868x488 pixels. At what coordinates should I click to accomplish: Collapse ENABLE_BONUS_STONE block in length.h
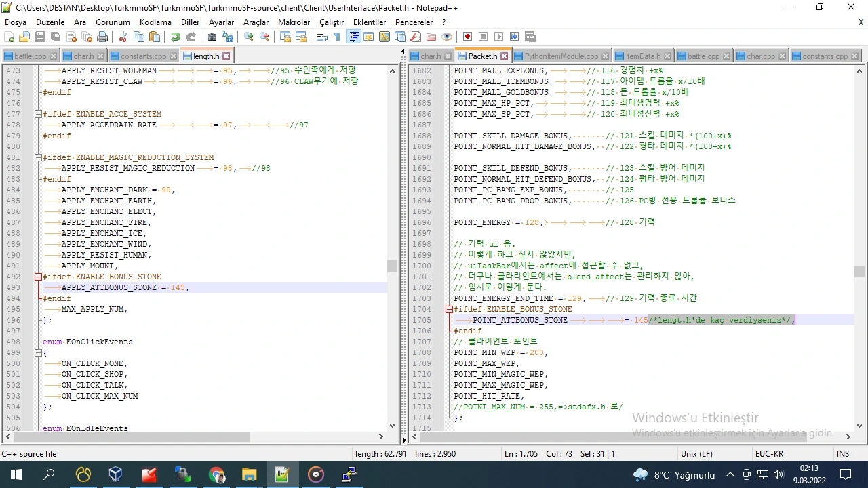(x=38, y=277)
